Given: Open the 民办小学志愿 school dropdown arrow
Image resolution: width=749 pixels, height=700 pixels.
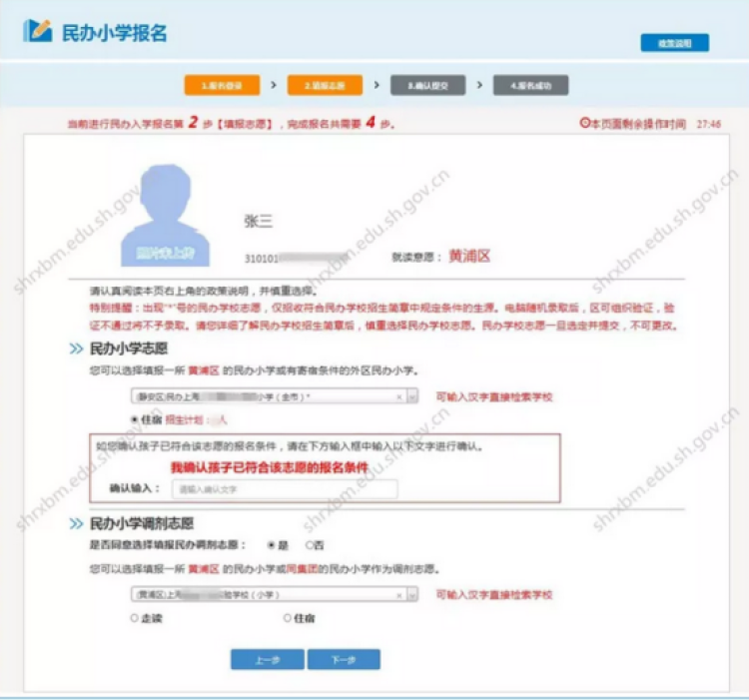Looking at the screenshot, I should [x=412, y=396].
